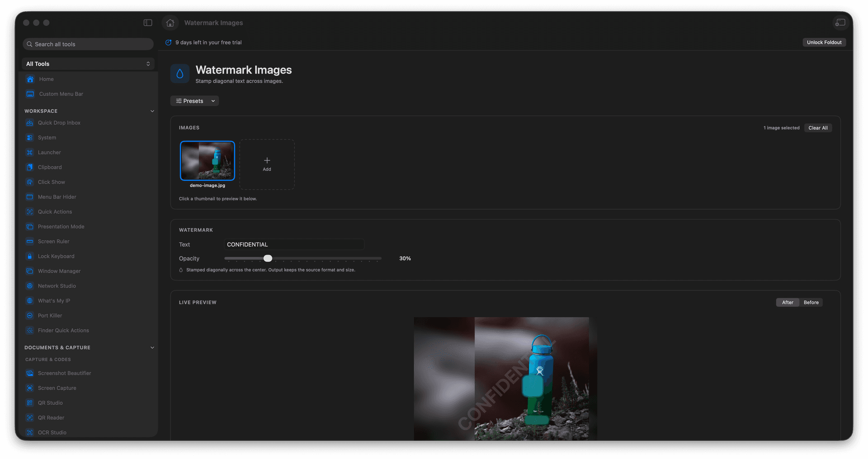The image size is (868, 459).
Task: Click Clear All images button
Action: [x=818, y=128]
